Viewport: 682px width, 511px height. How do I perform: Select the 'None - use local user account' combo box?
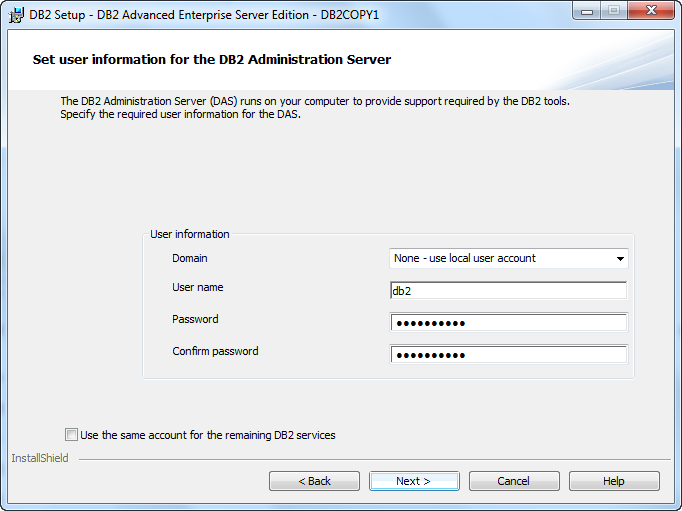pos(508,258)
